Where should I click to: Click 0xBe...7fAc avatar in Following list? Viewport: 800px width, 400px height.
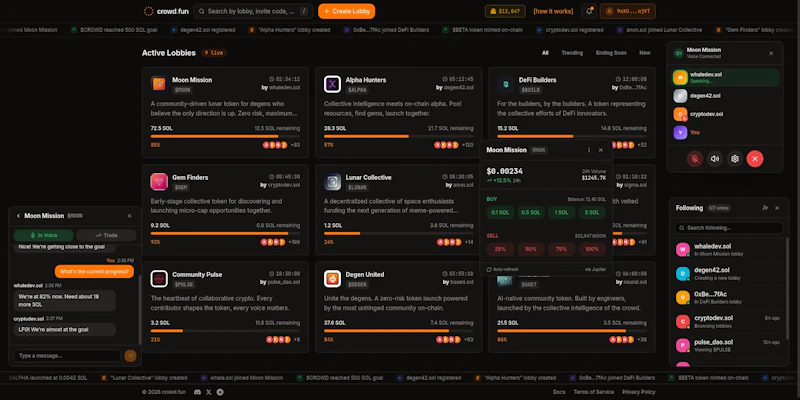(683, 297)
